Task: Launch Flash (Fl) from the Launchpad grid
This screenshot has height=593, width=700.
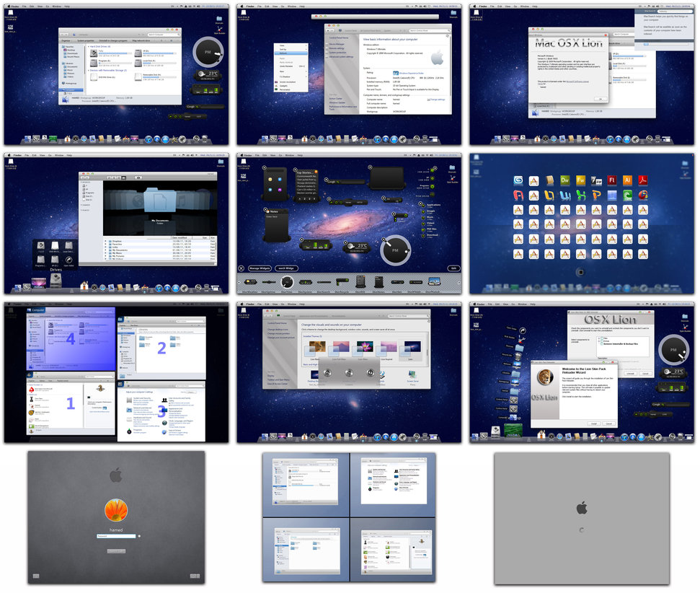Action: pos(611,180)
